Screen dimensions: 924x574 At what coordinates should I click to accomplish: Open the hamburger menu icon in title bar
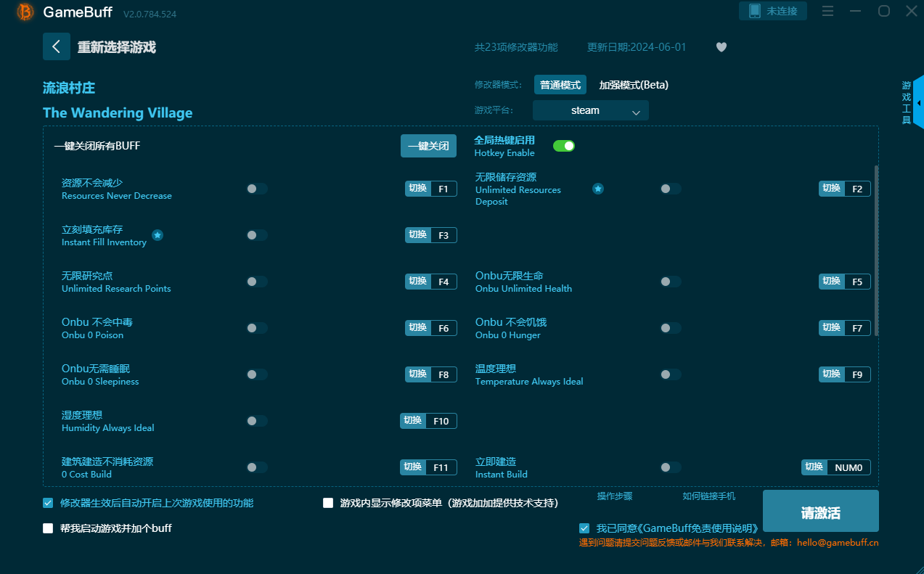click(x=827, y=11)
